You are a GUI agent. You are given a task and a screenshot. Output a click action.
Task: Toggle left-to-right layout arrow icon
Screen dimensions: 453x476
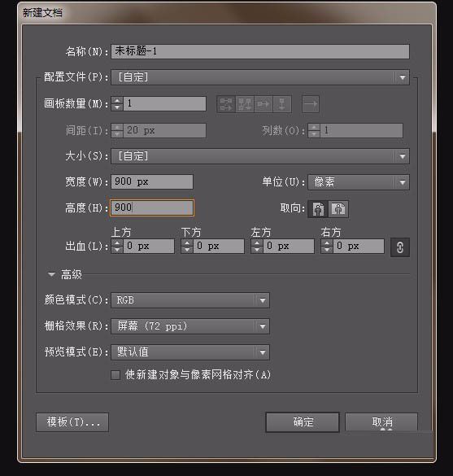point(311,104)
